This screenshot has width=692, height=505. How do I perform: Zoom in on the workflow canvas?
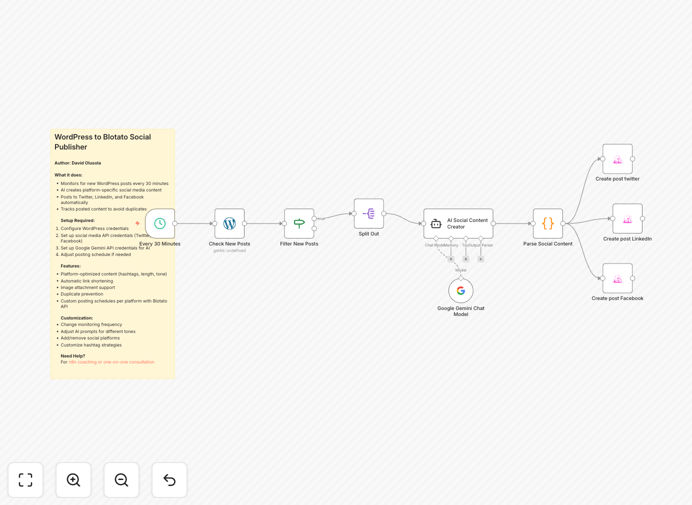[73, 480]
